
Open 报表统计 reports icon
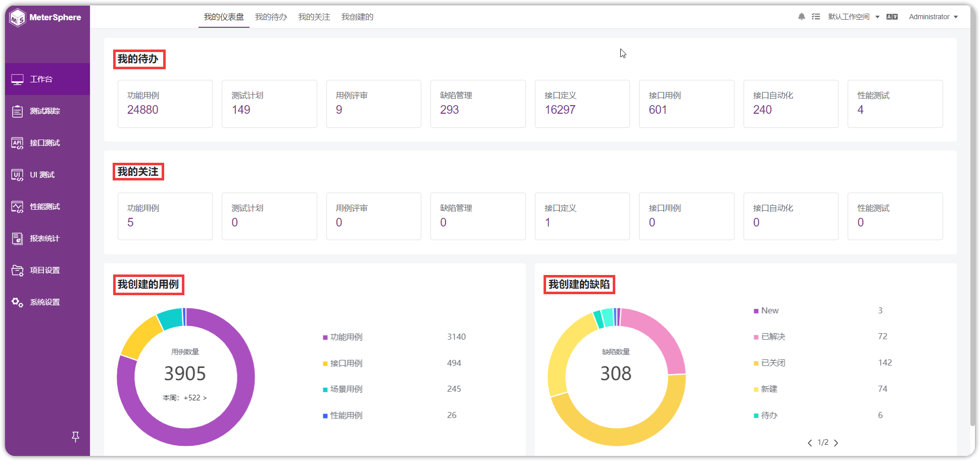tap(18, 239)
